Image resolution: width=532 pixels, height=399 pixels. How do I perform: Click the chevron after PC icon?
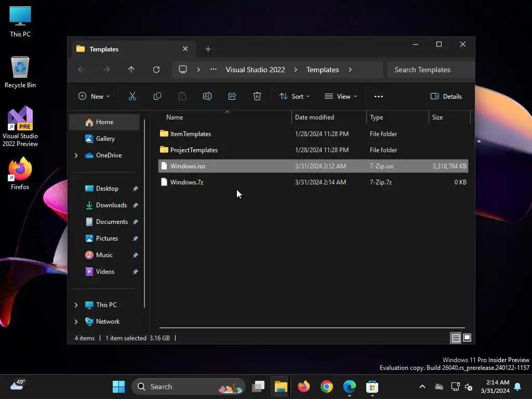point(198,70)
